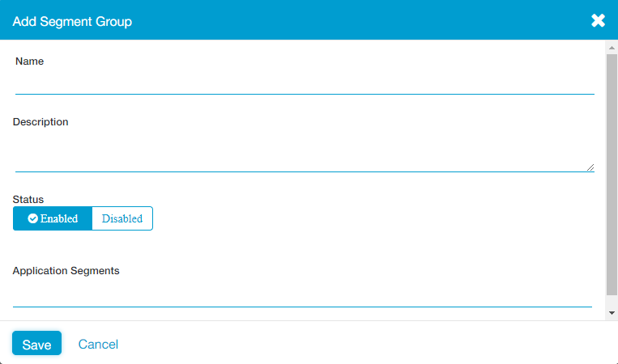Click the scrollbar down arrow
The width and height of the screenshot is (618, 364).
coord(612,313)
